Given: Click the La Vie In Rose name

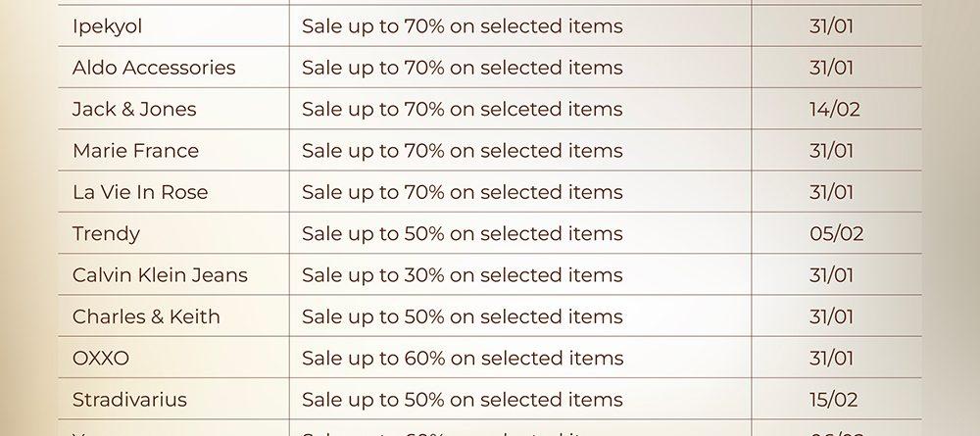Looking at the screenshot, I should pos(140,192).
